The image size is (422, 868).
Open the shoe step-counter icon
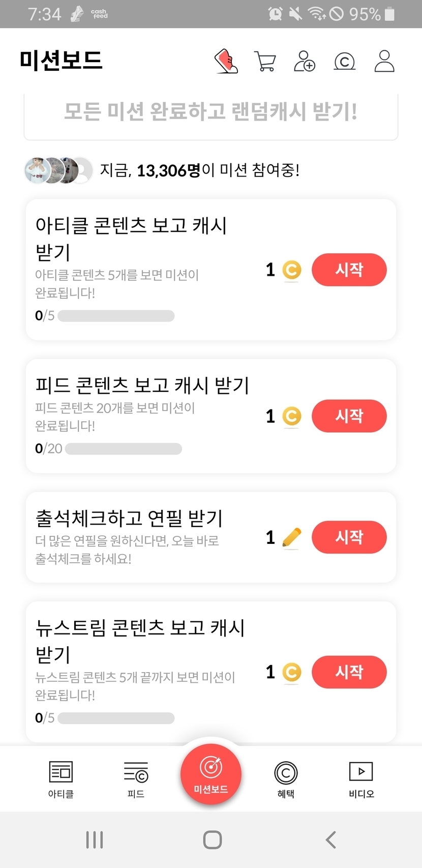[x=227, y=62]
